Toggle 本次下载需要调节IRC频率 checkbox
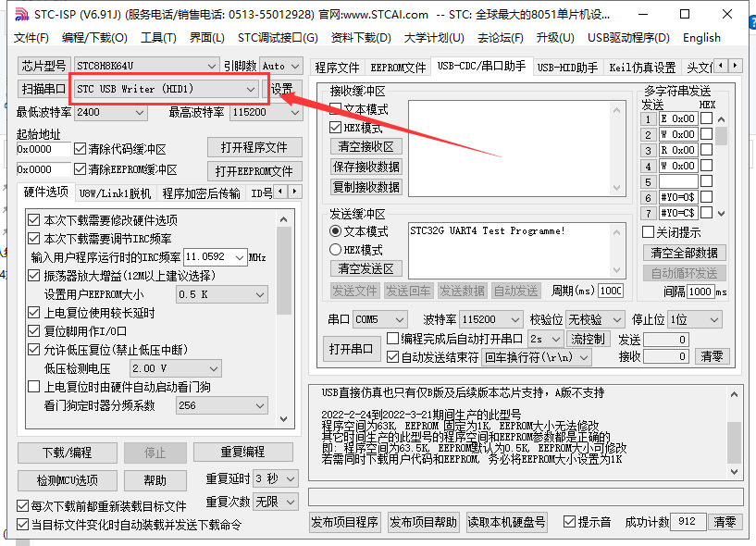Screen dimensions: 756x546 (x=33, y=239)
